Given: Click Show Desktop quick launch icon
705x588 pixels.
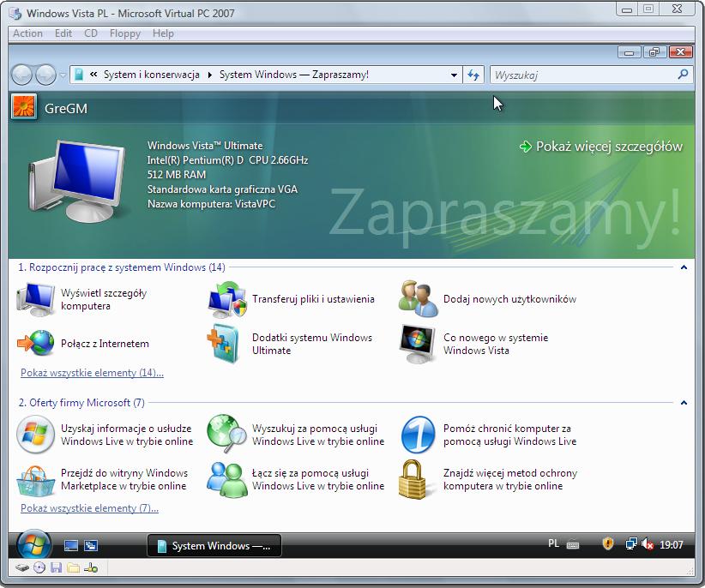Looking at the screenshot, I should [x=71, y=546].
